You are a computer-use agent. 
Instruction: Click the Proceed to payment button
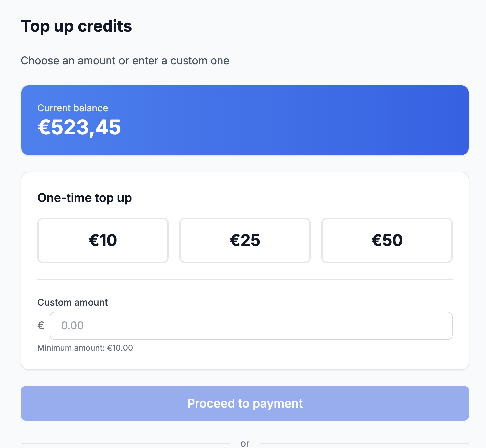pos(245,403)
